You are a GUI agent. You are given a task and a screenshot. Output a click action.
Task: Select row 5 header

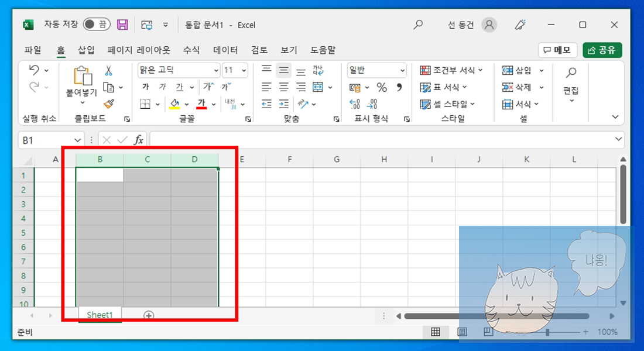(x=23, y=233)
